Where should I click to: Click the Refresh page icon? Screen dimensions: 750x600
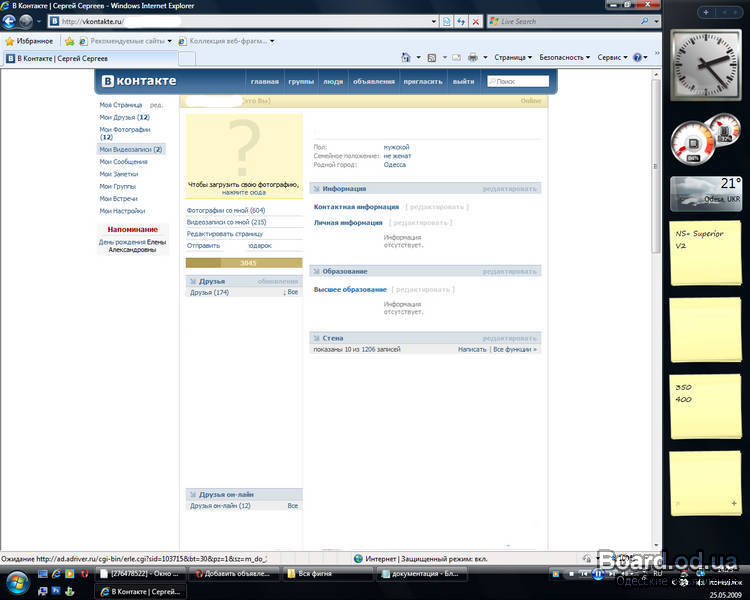click(461, 21)
